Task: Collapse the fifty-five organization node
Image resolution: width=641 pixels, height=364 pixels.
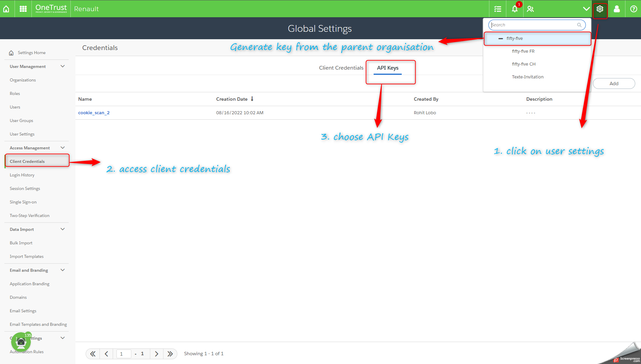Action: [x=501, y=39]
